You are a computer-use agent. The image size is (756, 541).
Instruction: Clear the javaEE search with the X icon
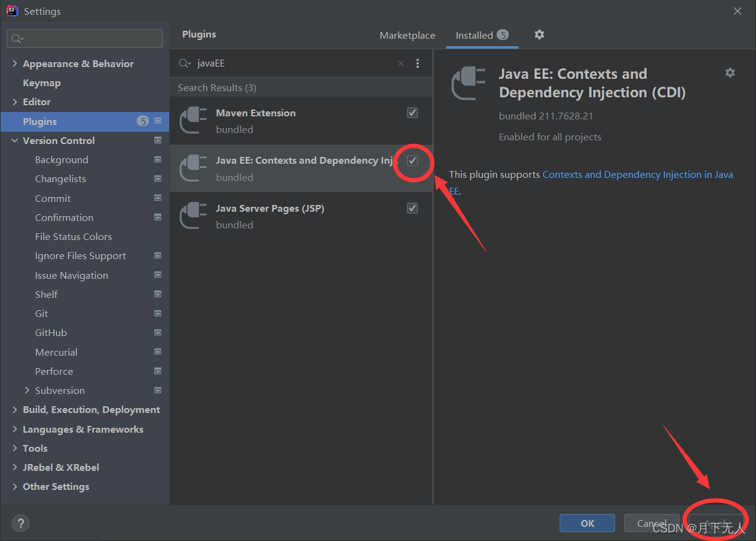coord(400,63)
